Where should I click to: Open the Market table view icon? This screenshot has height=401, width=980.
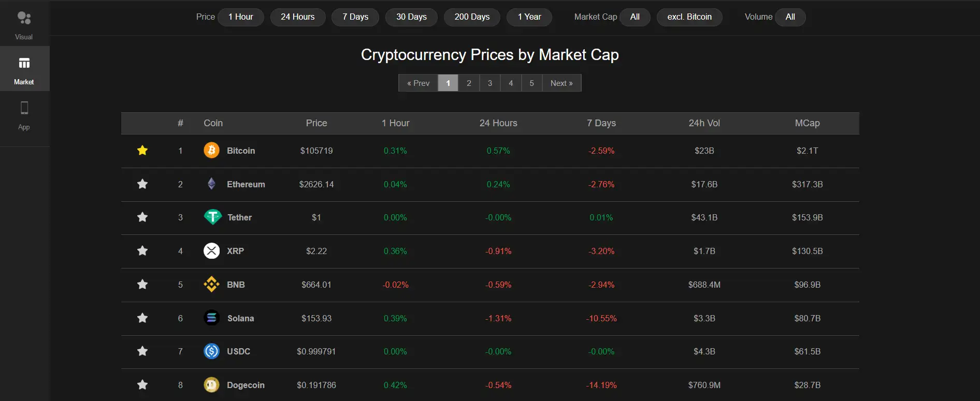24,63
